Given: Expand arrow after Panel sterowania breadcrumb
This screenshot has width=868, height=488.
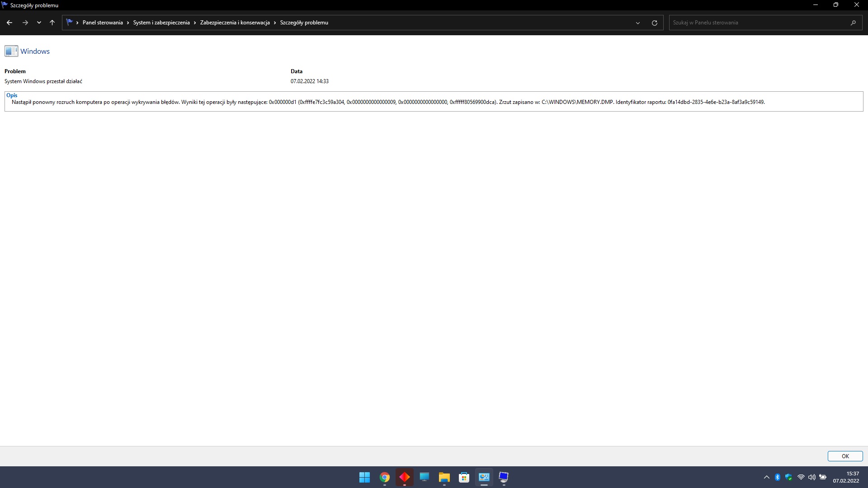Looking at the screenshot, I should pos(128,23).
